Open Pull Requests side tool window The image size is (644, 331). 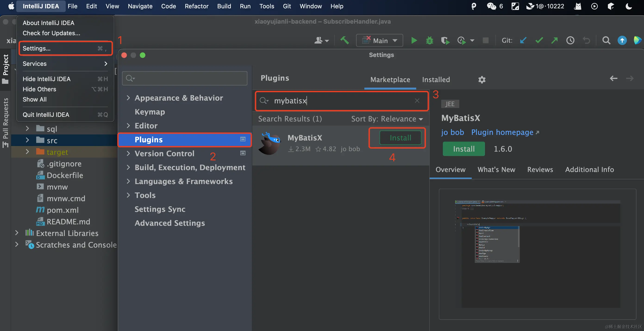pos(6,123)
